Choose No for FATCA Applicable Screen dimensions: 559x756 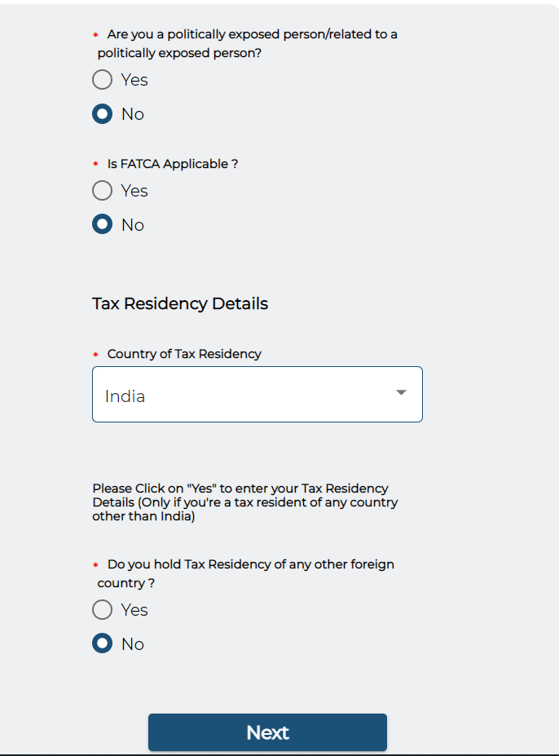102,224
